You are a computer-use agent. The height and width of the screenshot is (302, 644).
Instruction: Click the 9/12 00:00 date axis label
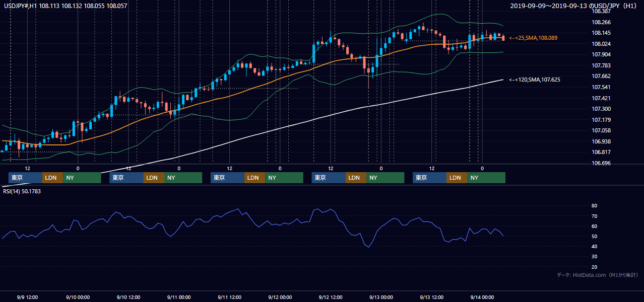(x=280, y=297)
